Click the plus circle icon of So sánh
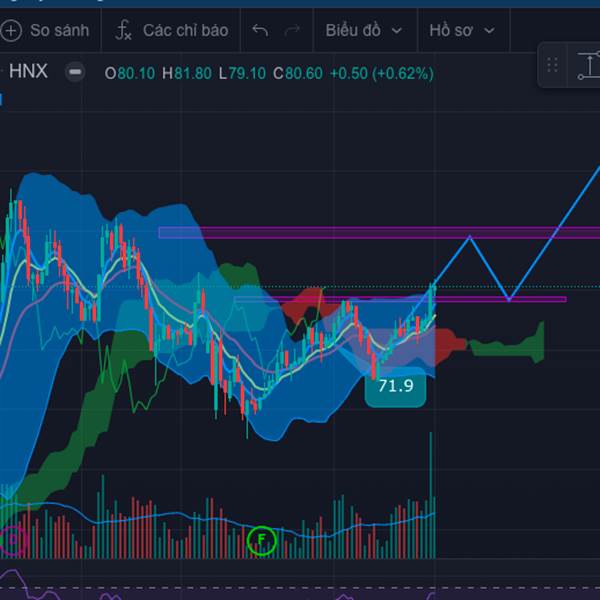600x600 pixels. [11, 30]
